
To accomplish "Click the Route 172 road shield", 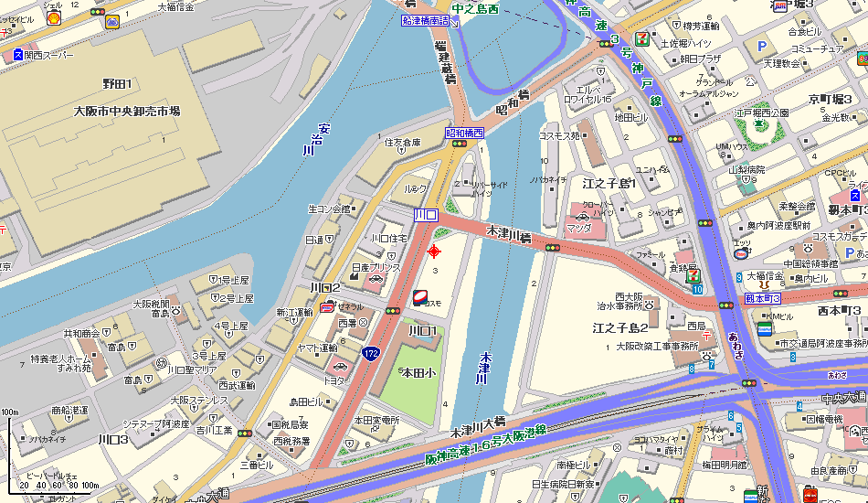I will [x=371, y=353].
